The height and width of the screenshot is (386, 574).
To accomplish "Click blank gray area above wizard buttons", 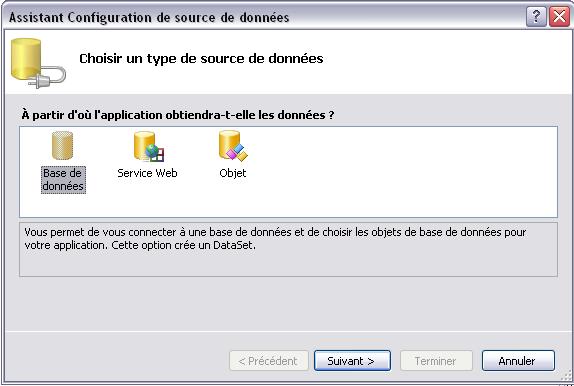I will point(288,304).
